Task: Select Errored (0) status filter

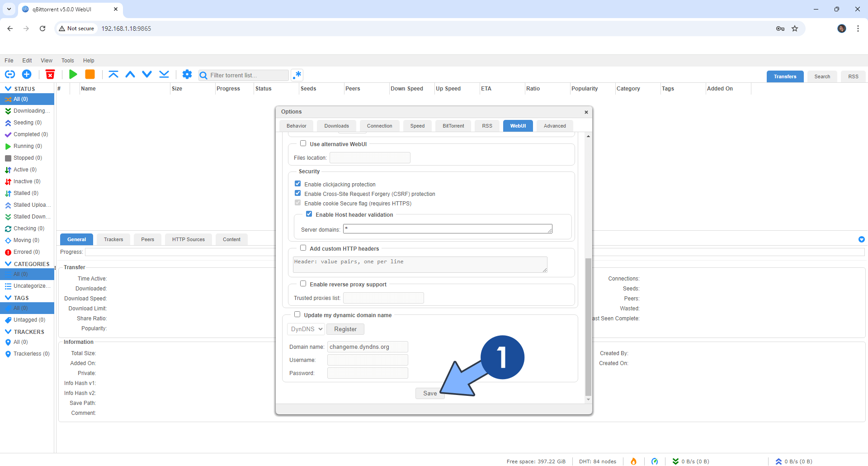Action: 27,252
